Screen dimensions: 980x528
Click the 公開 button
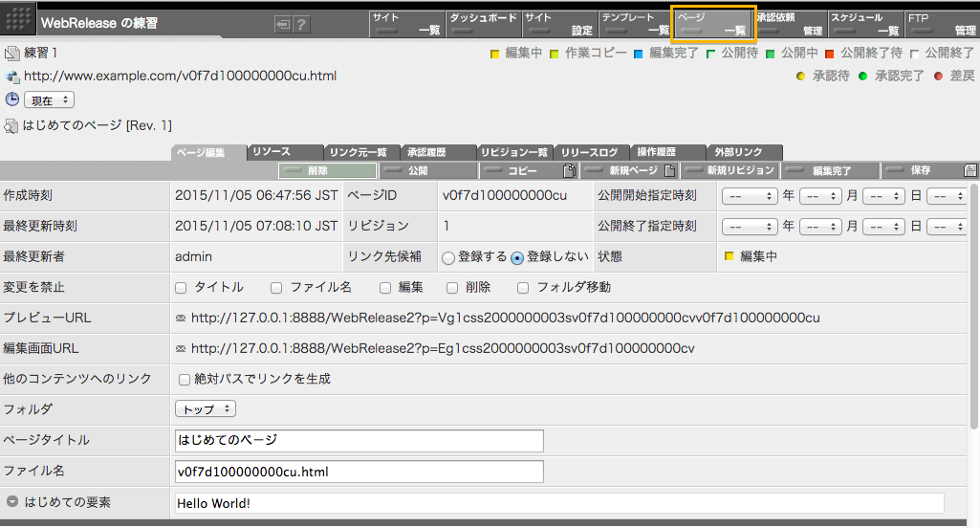(427, 170)
